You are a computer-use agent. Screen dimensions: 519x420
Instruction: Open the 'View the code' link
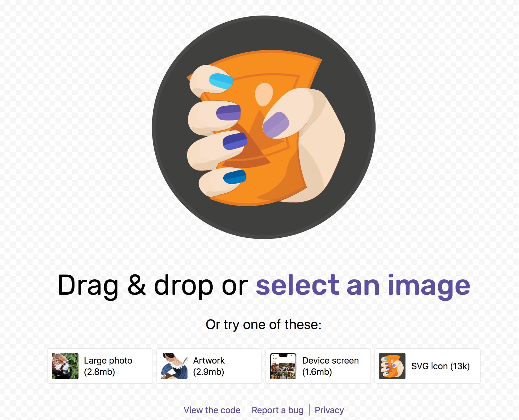[x=212, y=410]
